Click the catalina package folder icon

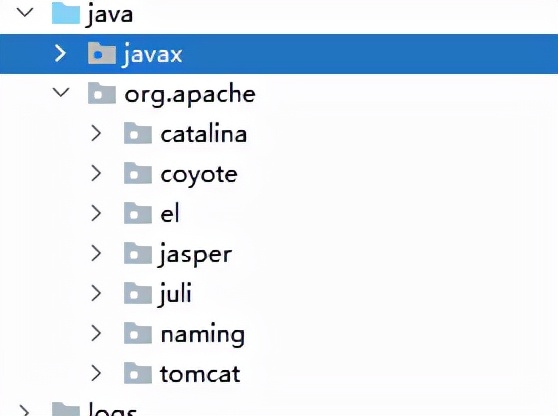(x=138, y=133)
